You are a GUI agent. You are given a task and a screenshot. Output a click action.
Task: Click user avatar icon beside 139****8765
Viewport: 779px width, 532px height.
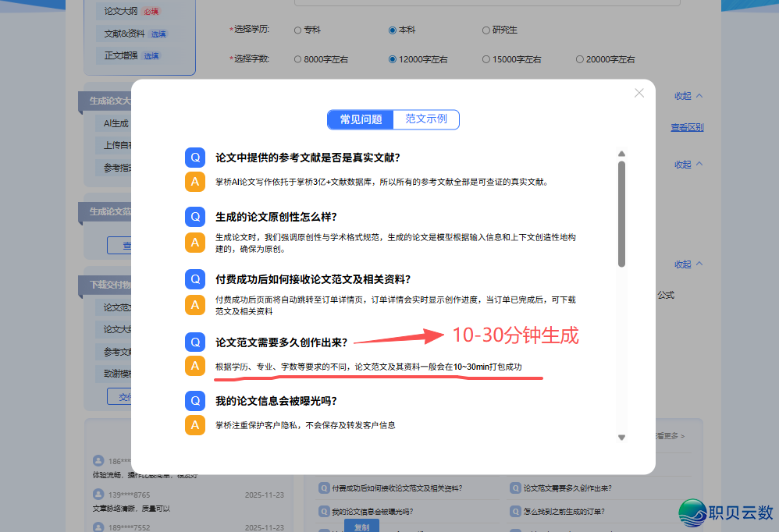(x=98, y=495)
